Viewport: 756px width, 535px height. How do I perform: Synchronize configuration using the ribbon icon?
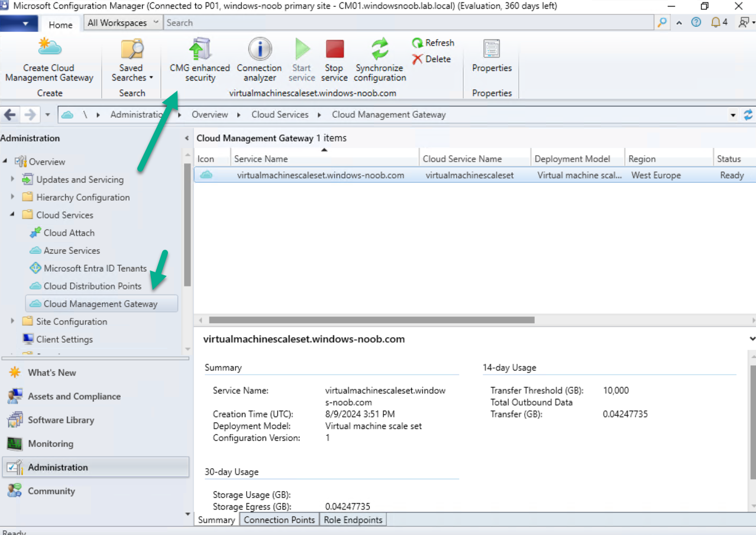click(380, 49)
